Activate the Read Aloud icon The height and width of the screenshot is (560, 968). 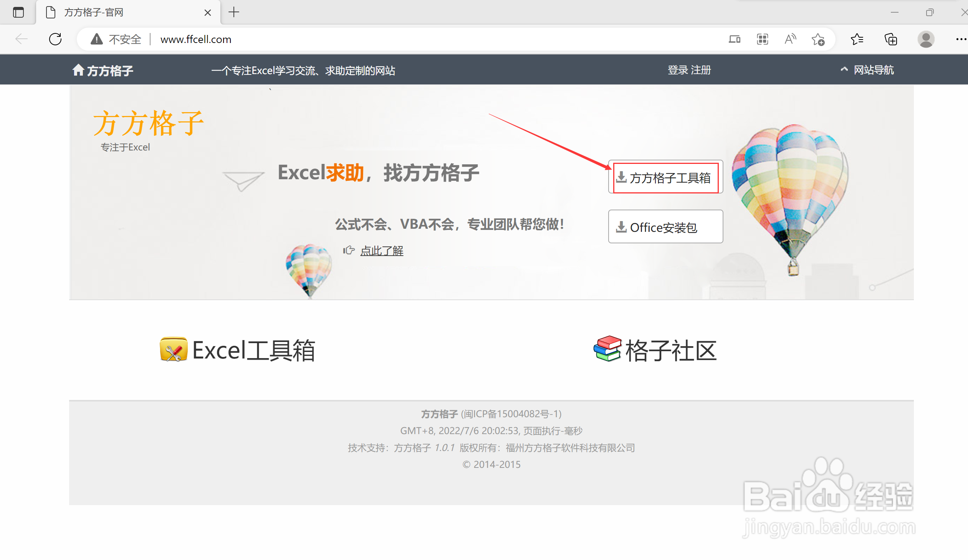[790, 39]
